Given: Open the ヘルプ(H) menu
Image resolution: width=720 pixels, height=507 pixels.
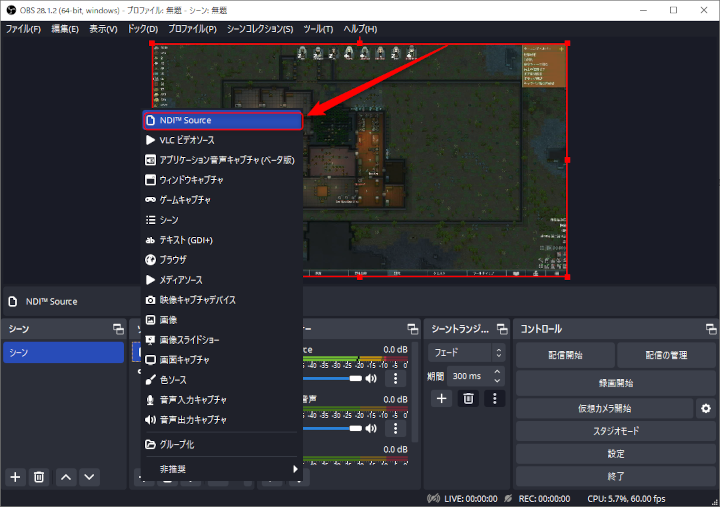Looking at the screenshot, I should [360, 29].
